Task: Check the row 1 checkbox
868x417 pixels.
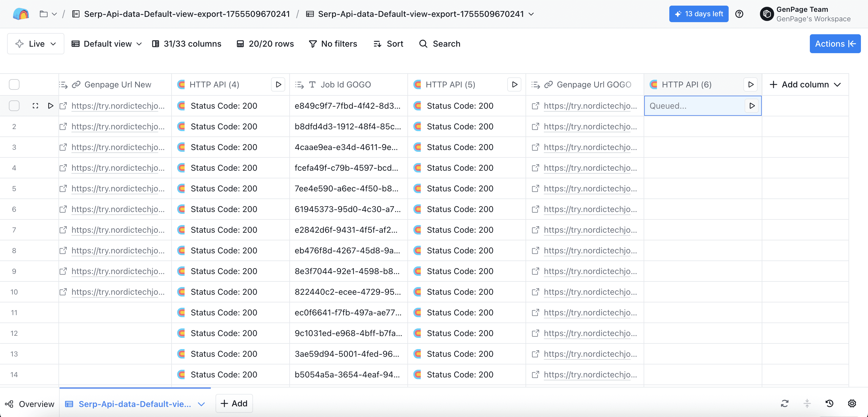Action: 14,106
